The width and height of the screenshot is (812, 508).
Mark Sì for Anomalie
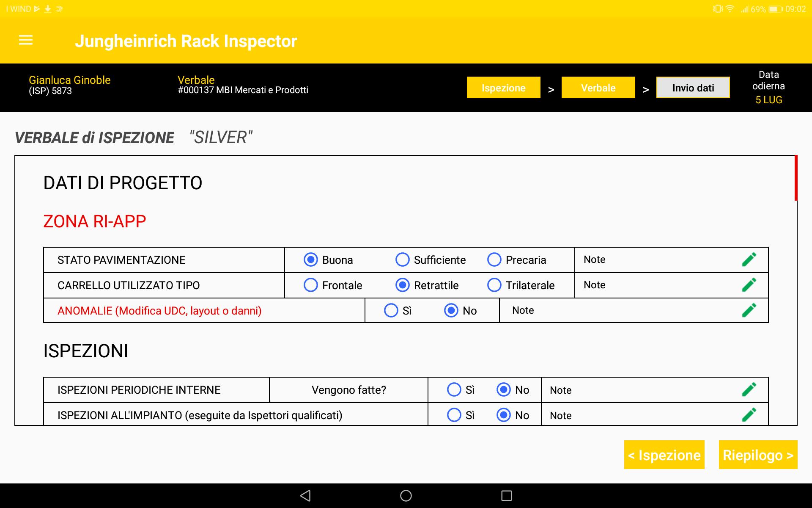391,310
